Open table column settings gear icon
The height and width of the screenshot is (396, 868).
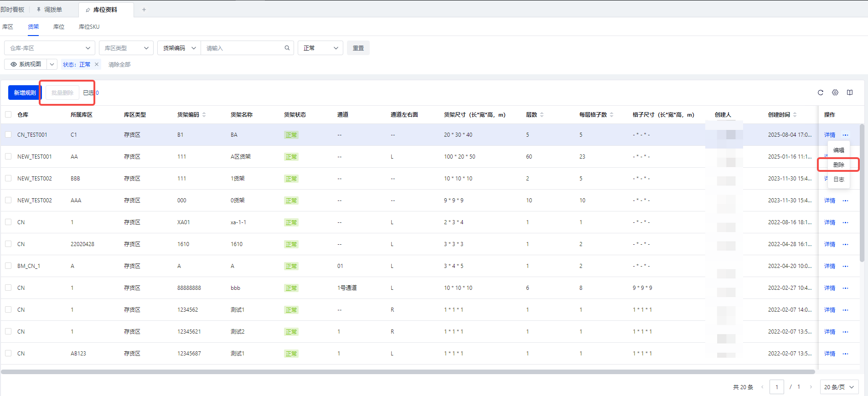(x=835, y=93)
